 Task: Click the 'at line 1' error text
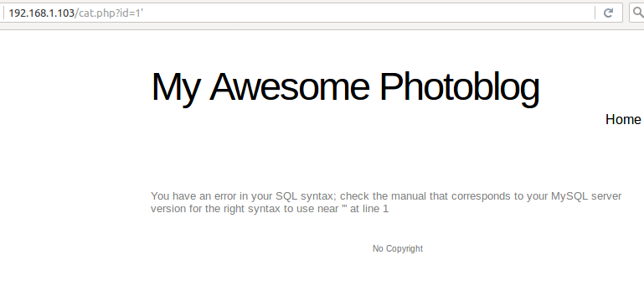click(x=369, y=209)
